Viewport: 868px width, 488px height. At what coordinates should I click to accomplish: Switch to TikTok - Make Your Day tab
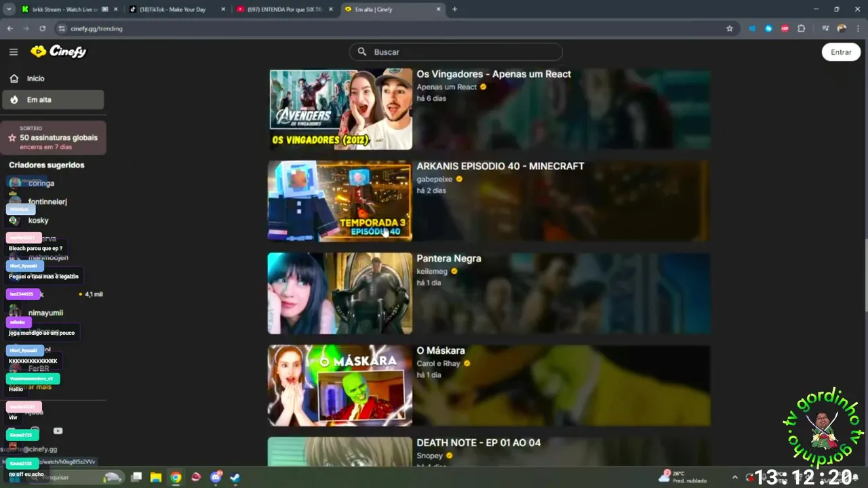(x=176, y=9)
